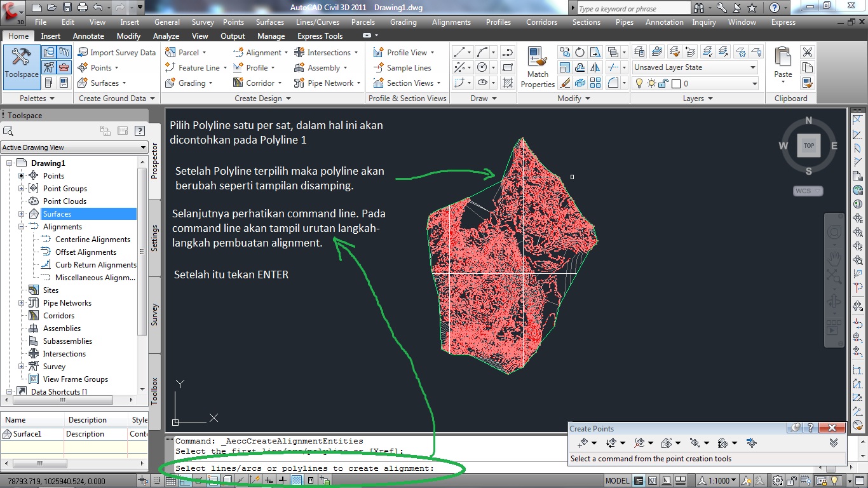Open the Unsaved Layer State dropdown
Viewport: 868px width, 488px height.
pos(695,67)
